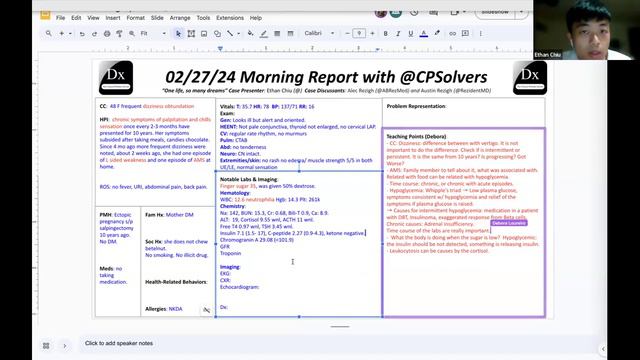
Task: Activate the Paint format tool
Action: [x=119, y=33]
